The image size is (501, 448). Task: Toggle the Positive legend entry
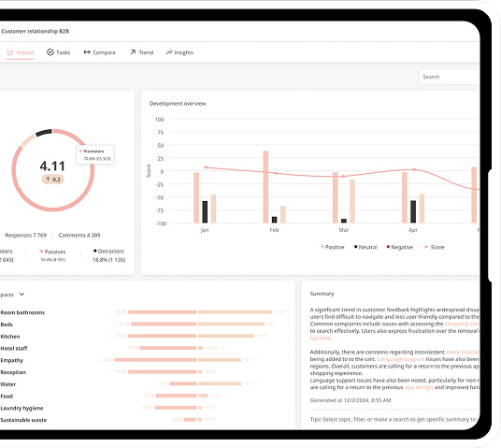tap(333, 247)
